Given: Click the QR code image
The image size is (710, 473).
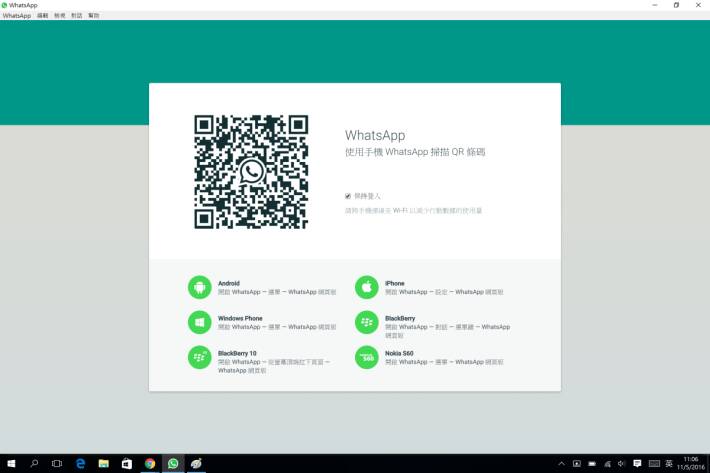Looking at the screenshot, I should (251, 172).
